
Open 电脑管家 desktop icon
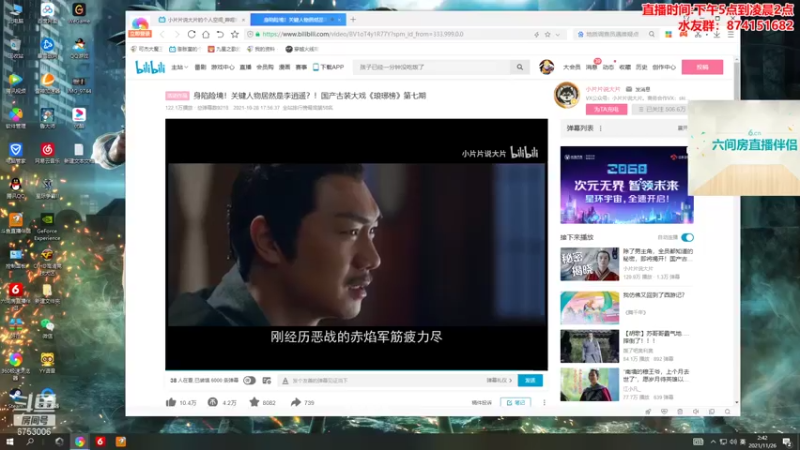[x=16, y=153]
